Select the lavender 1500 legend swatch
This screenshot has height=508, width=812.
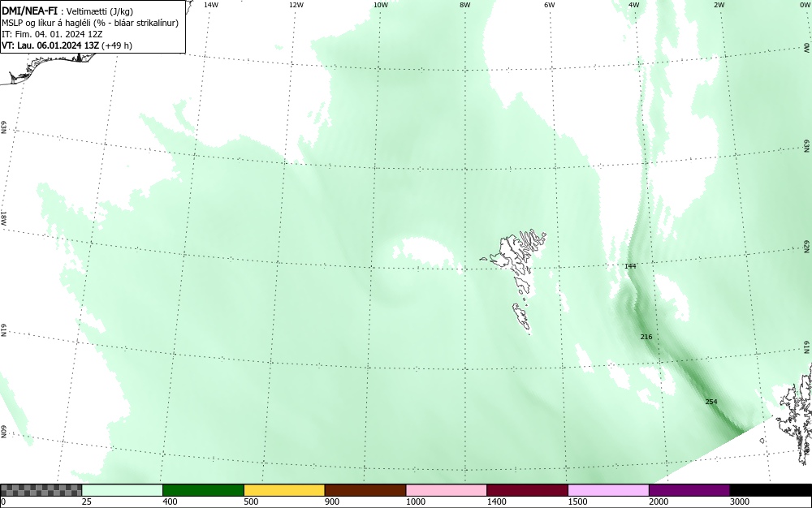[x=608, y=490]
